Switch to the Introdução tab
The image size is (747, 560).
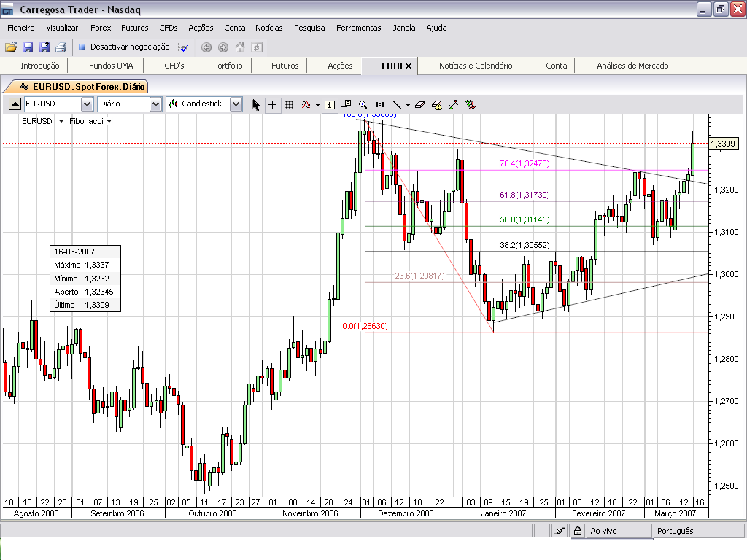point(40,66)
